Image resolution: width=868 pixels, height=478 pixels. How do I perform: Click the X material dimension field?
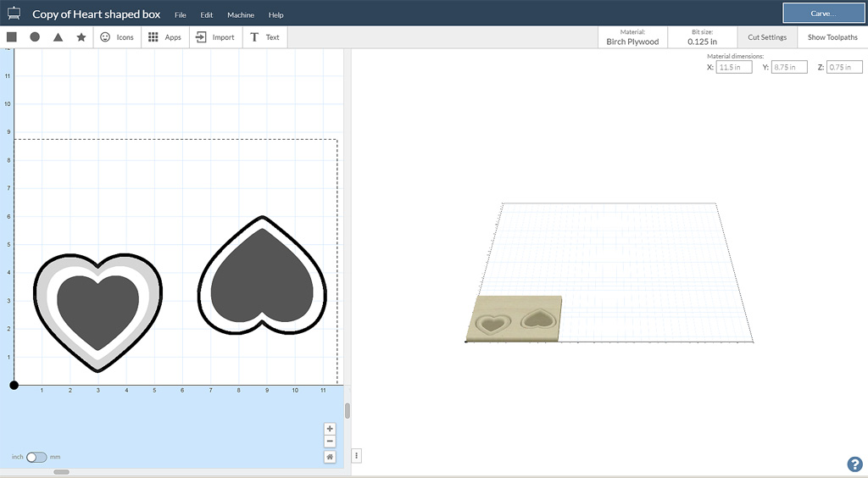[734, 67]
